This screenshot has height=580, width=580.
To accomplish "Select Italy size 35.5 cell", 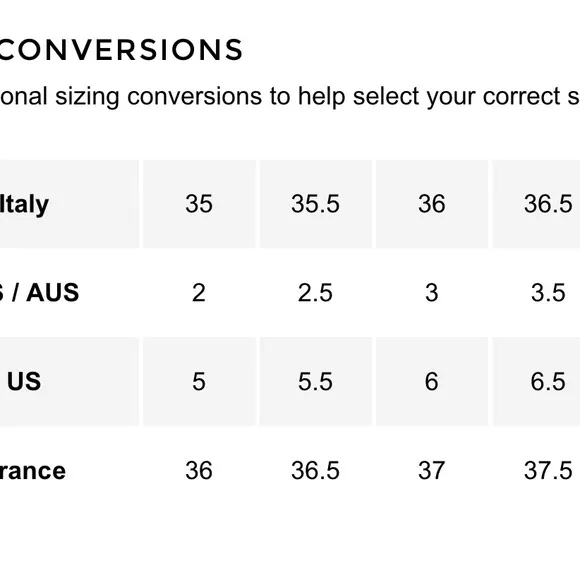I will click(316, 204).
